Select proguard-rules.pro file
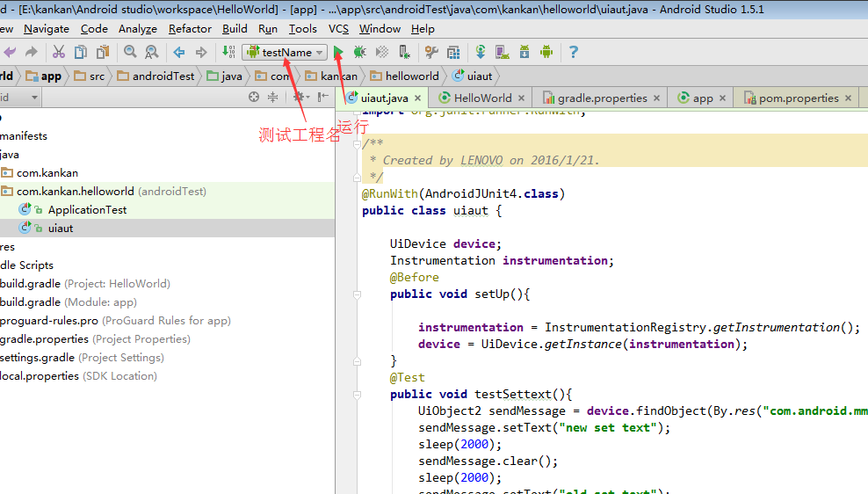The width and height of the screenshot is (868, 494). [x=115, y=321]
